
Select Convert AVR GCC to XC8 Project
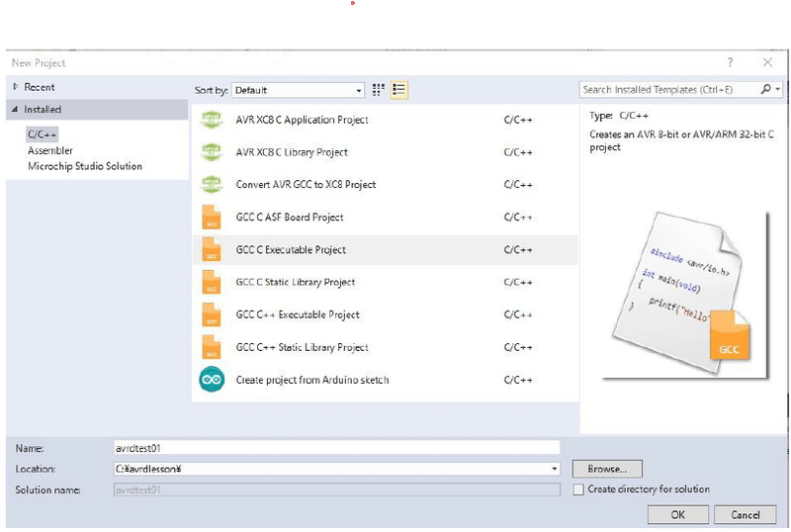pos(307,185)
